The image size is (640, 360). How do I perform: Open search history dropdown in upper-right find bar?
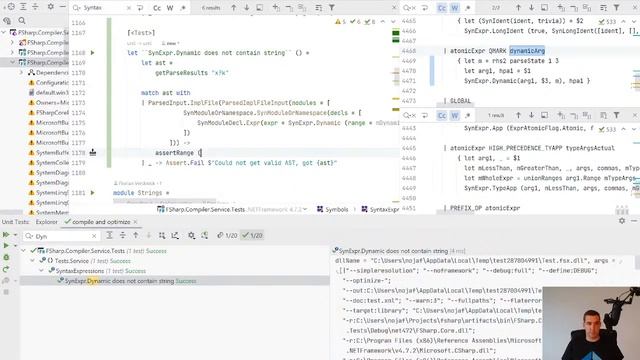409,8
